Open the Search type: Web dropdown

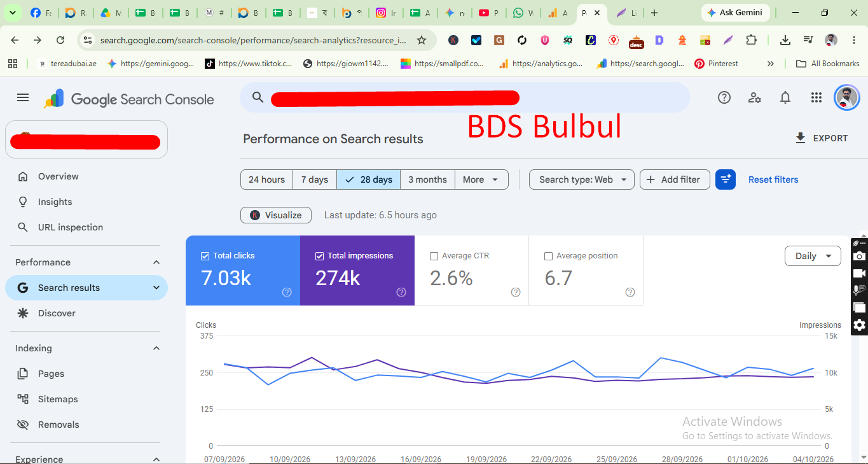[x=582, y=179]
